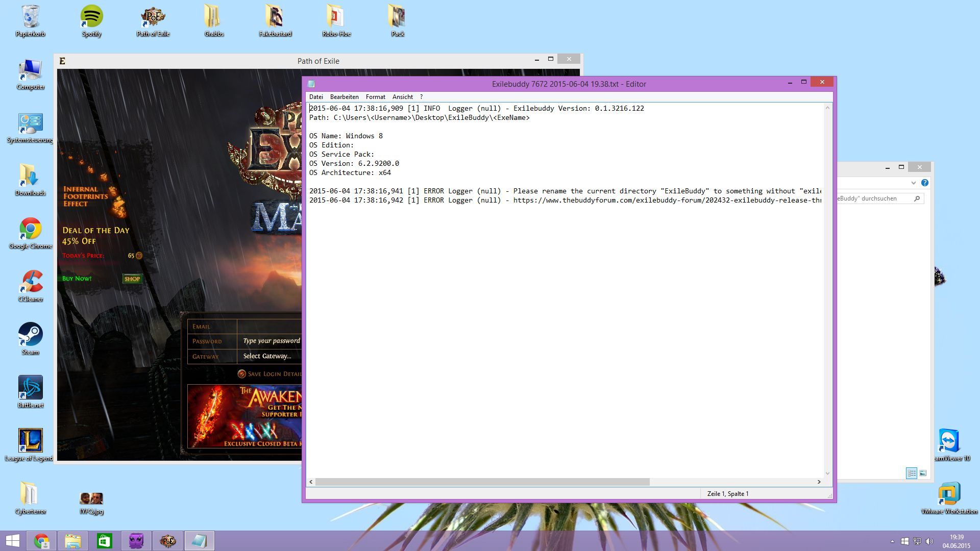This screenshot has height=551, width=980.
Task: Switch explorer to large thumbnails view
Action: 923,473
